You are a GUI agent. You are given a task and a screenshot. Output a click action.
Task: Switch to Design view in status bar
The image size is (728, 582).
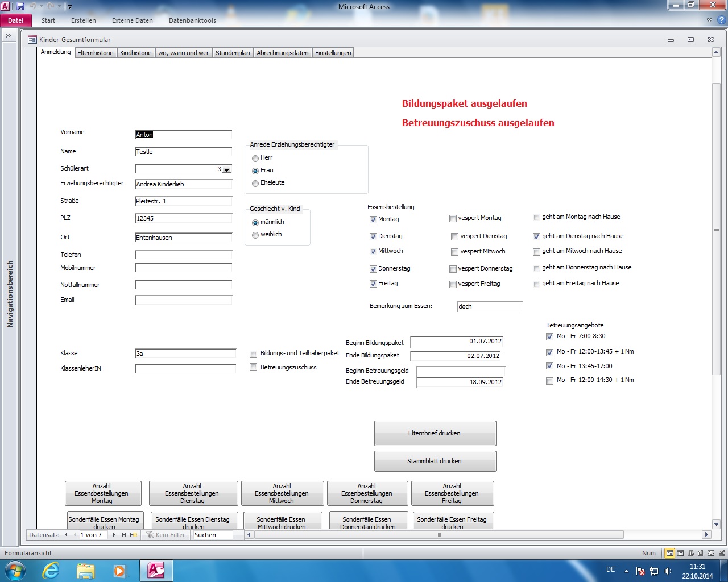[x=720, y=553]
